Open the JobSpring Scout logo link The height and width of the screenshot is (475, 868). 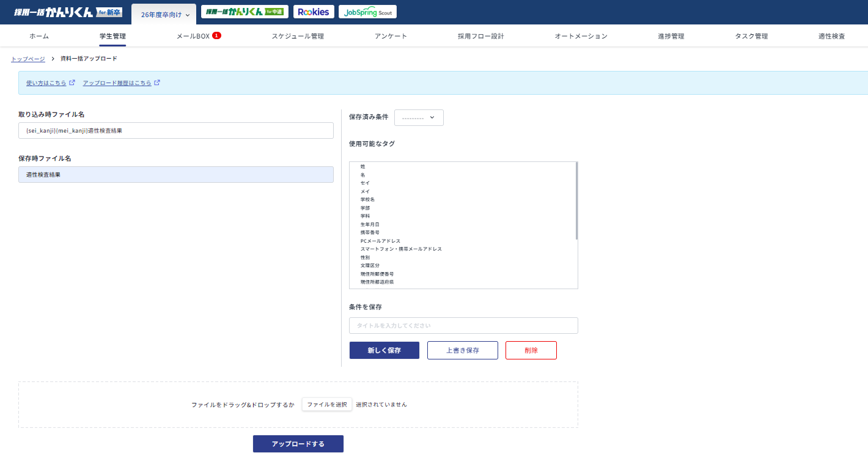(x=367, y=12)
